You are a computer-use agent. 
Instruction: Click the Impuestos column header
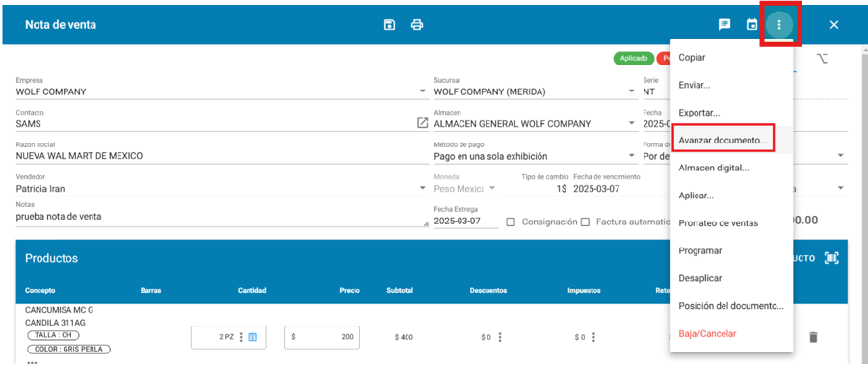click(x=584, y=290)
